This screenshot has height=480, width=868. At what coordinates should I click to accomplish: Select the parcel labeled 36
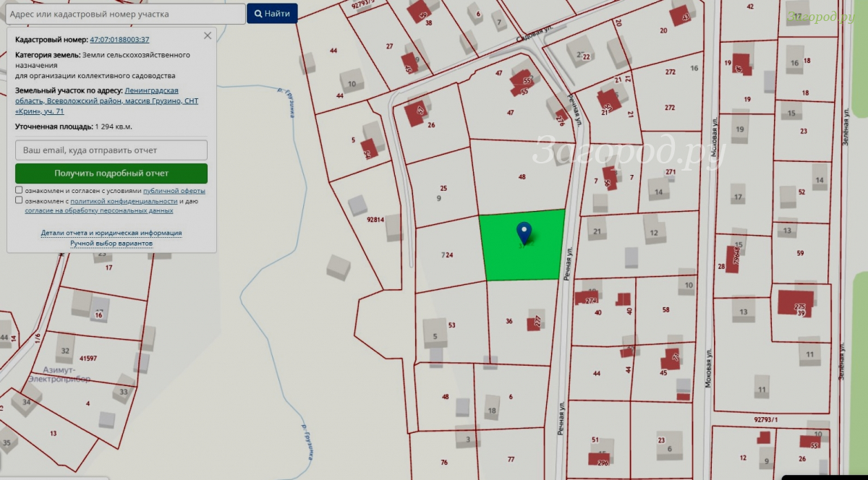point(509,322)
